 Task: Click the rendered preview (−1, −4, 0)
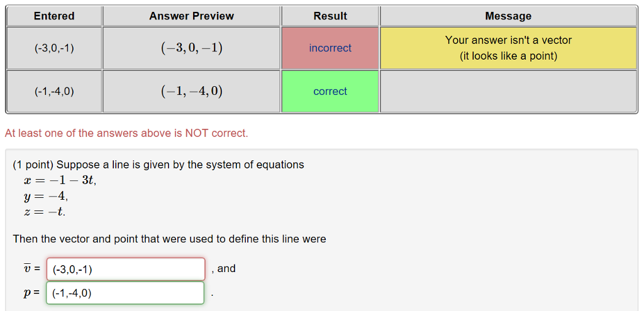point(191,92)
